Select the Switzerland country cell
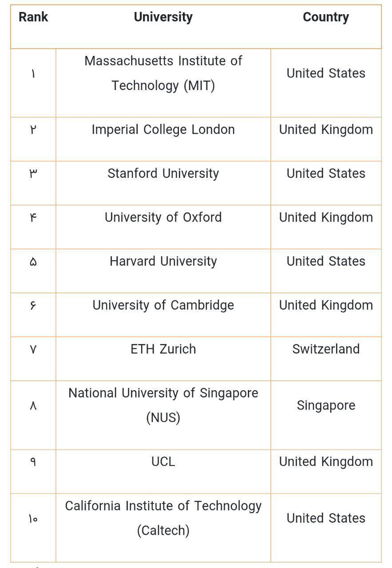The width and height of the screenshot is (392, 568). pyautogui.click(x=325, y=349)
